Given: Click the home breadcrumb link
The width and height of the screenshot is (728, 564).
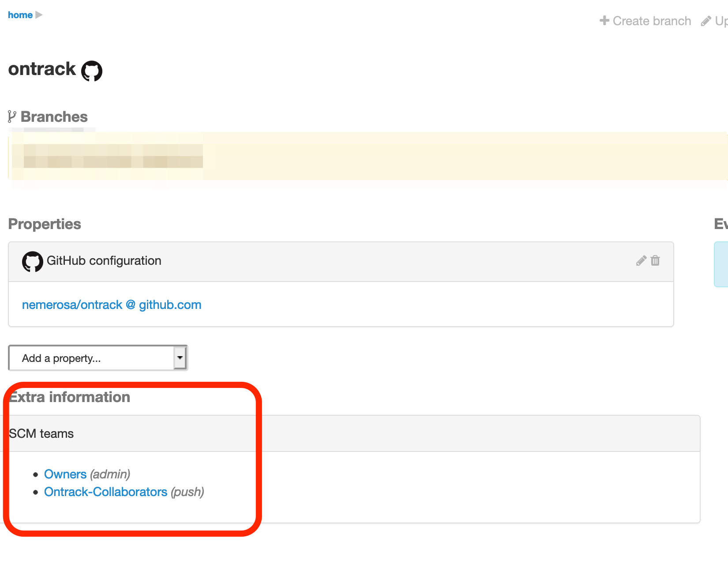Looking at the screenshot, I should point(20,15).
